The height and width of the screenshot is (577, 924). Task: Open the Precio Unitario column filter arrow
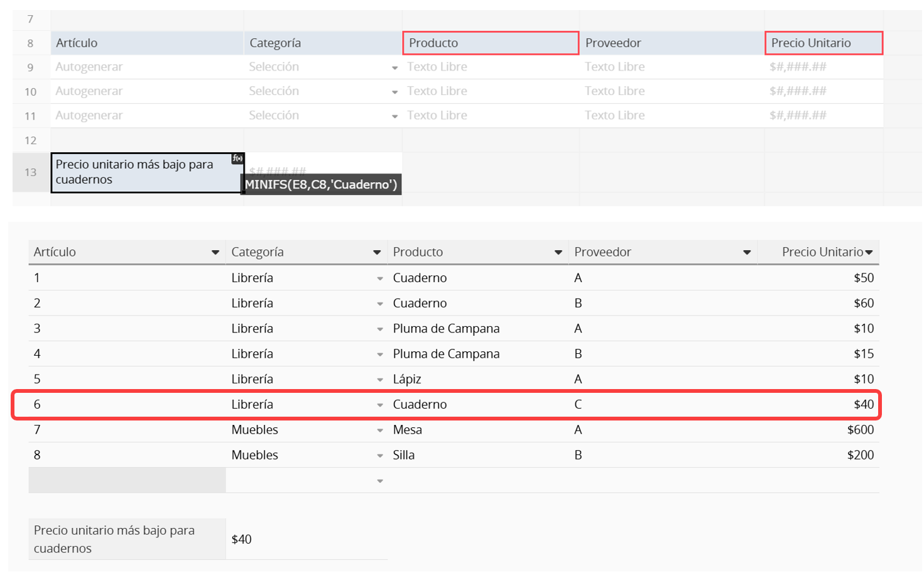(869, 252)
